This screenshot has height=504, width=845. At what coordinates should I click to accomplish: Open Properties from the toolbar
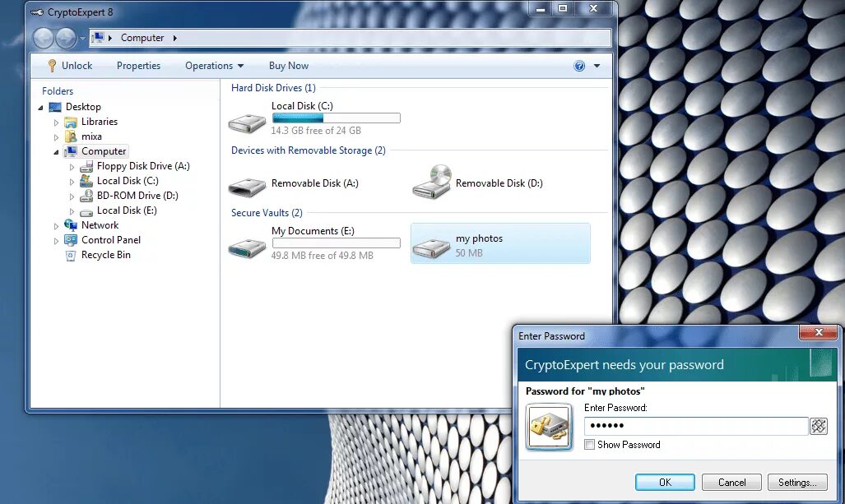coord(138,66)
